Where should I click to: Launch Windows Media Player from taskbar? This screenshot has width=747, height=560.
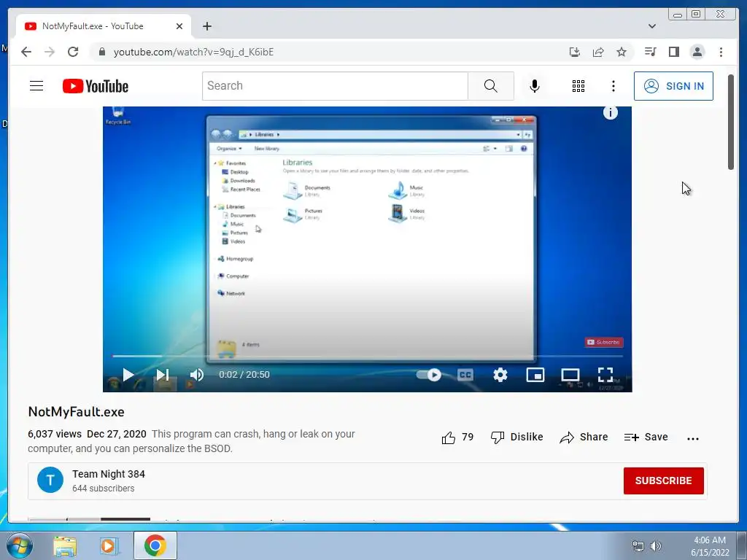(109, 546)
